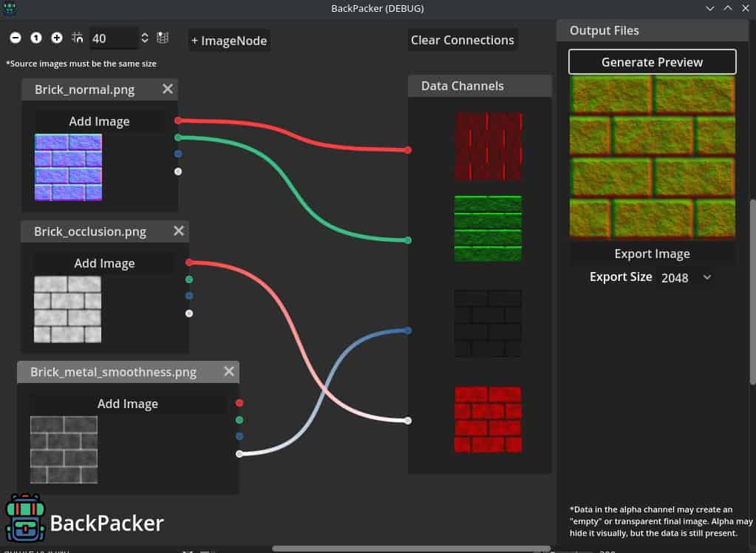This screenshot has width=756, height=553.
Task: Click the Output Files vertical scrollbar
Action: (752, 292)
